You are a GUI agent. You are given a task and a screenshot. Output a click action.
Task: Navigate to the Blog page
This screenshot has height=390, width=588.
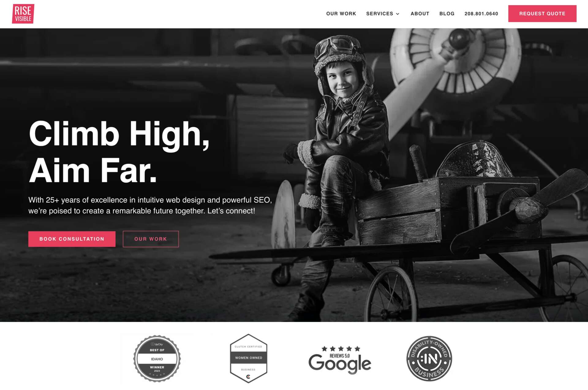447,14
